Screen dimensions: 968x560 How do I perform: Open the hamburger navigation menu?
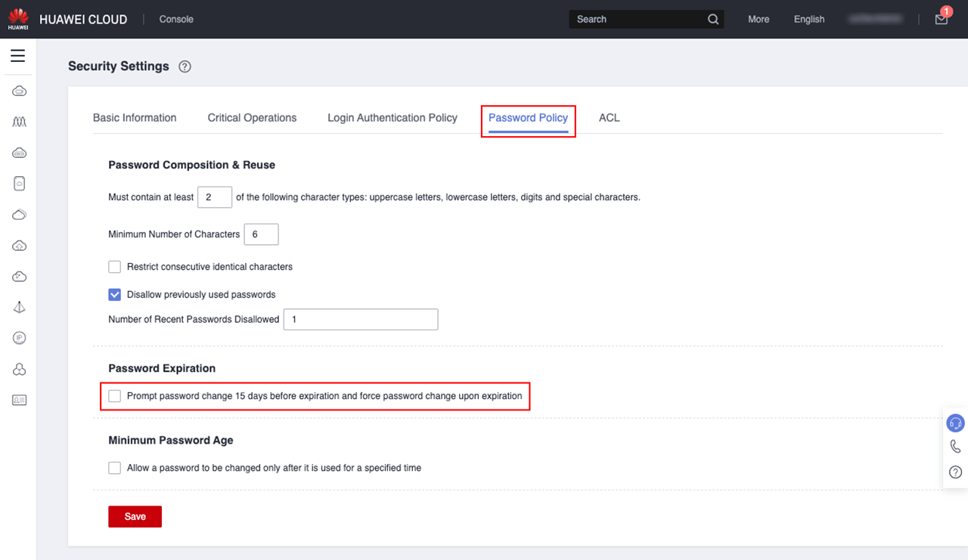pyautogui.click(x=17, y=56)
